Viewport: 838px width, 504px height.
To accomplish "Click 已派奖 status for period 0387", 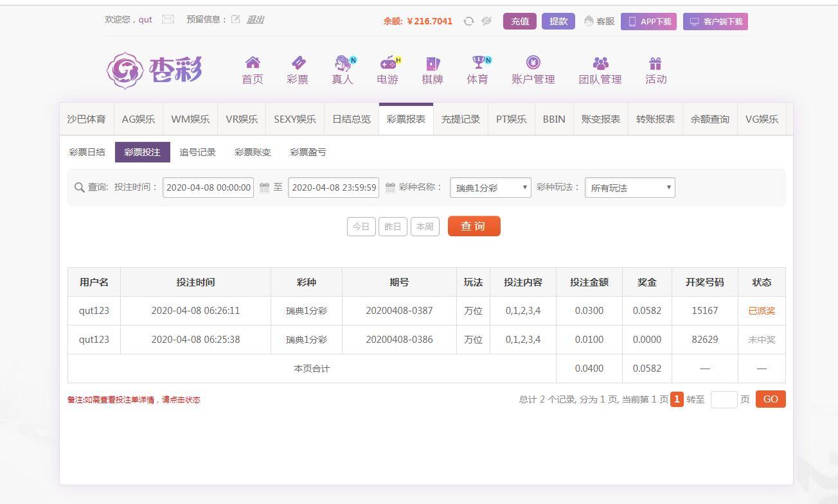I will tap(762, 311).
